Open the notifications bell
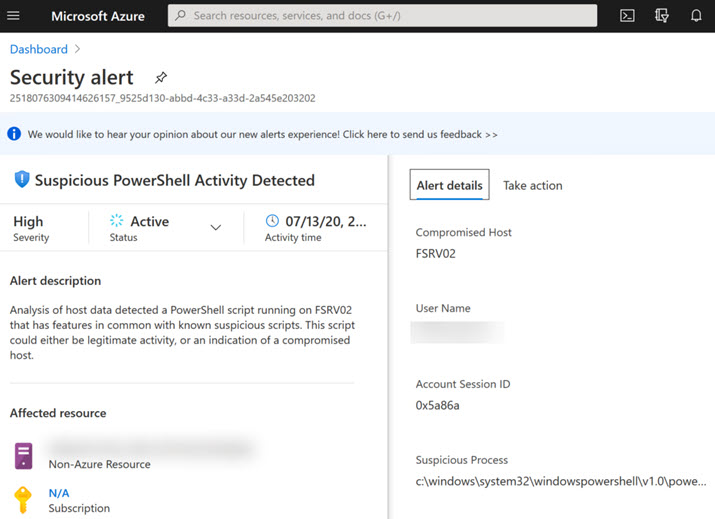 click(x=696, y=16)
